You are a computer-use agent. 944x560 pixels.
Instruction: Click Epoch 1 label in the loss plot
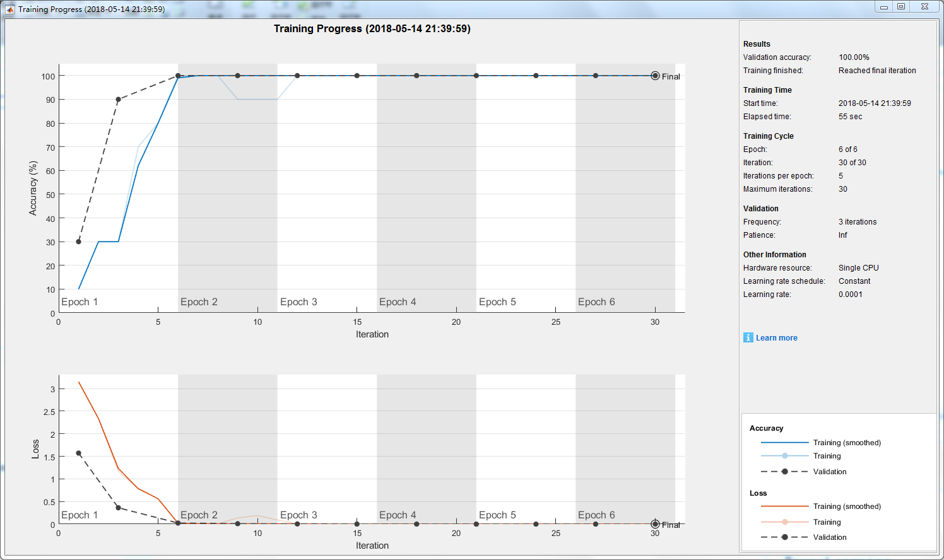(80, 515)
